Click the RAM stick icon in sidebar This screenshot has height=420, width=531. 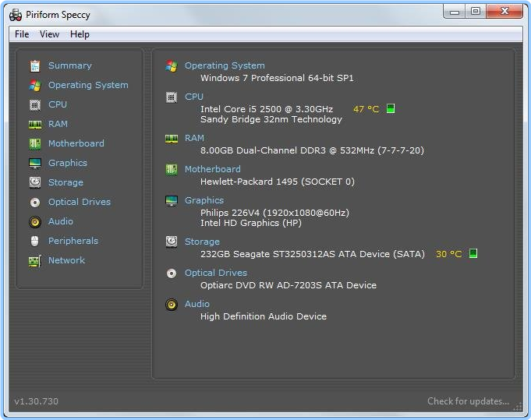coord(35,125)
